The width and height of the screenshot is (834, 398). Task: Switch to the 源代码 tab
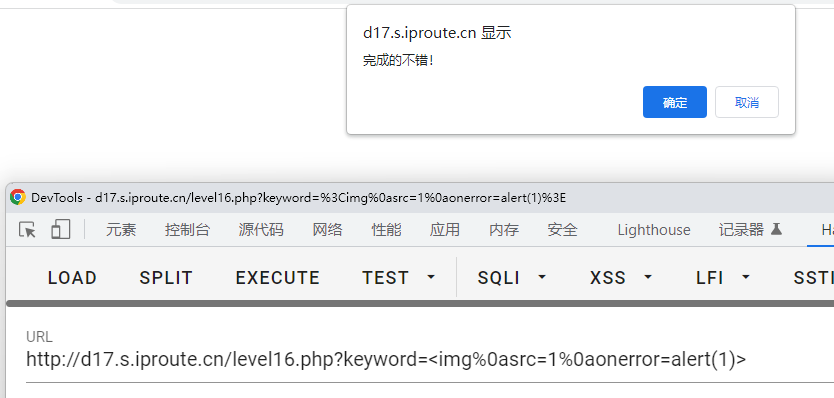click(261, 230)
